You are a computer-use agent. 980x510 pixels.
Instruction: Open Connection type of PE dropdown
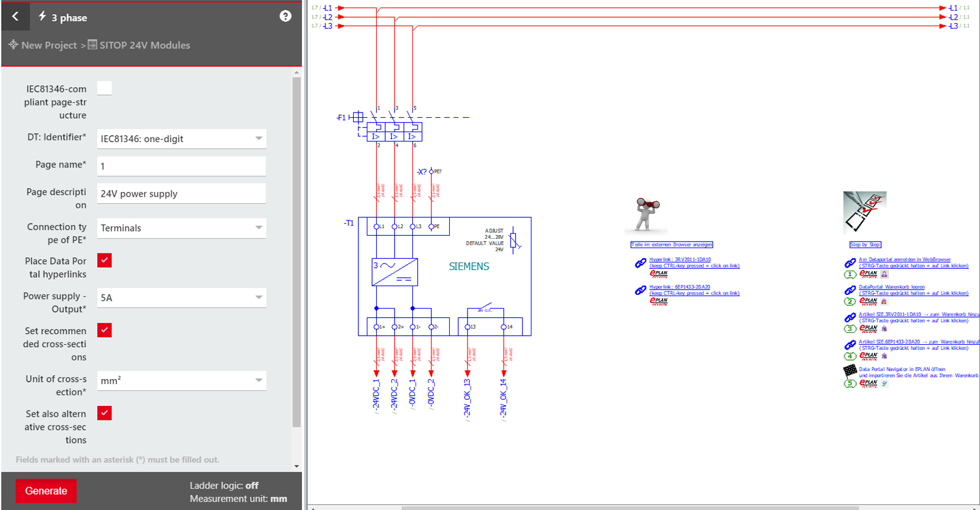tap(181, 228)
